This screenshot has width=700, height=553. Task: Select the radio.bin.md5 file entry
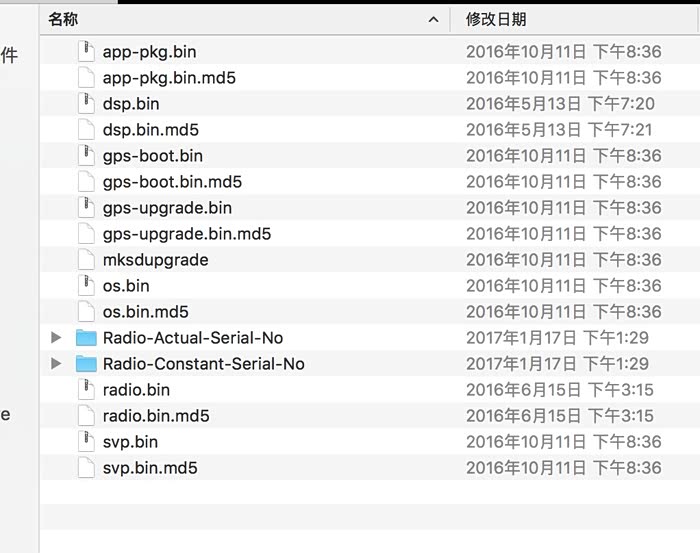point(156,416)
